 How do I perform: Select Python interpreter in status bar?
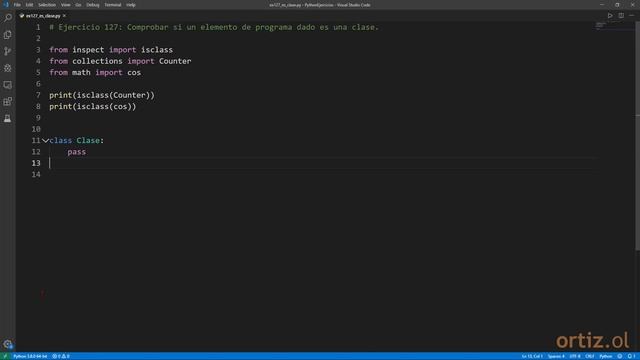30,356
